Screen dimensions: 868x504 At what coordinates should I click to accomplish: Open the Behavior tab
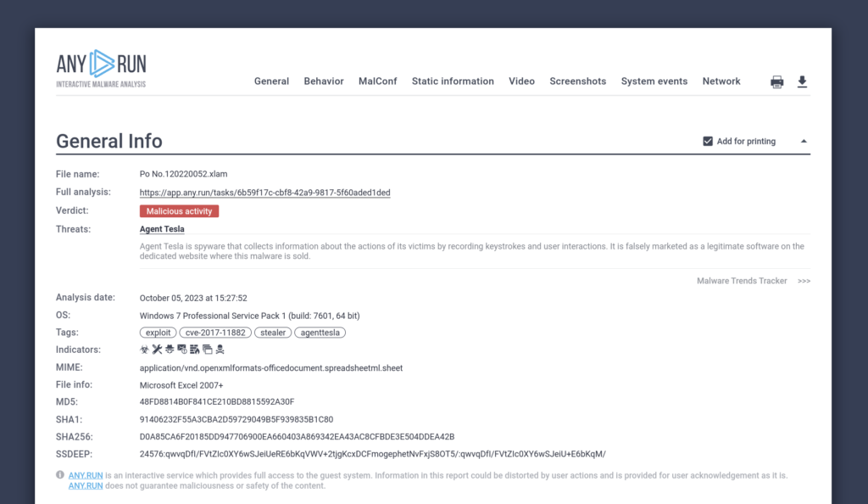click(x=324, y=81)
